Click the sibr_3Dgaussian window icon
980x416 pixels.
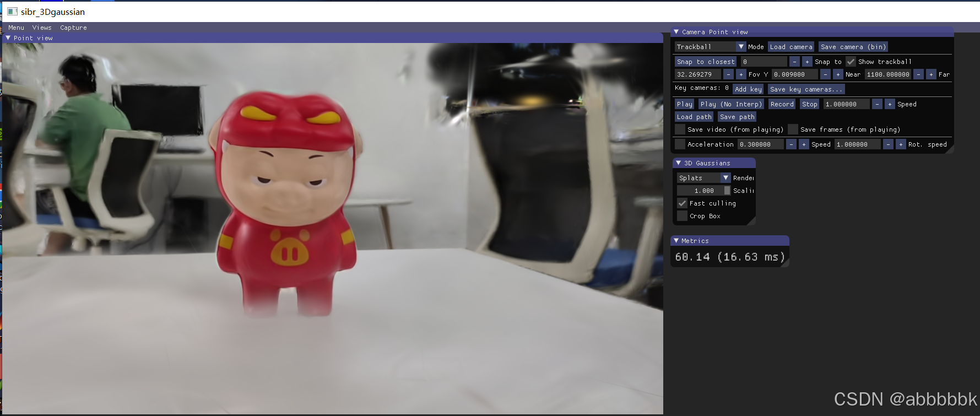tap(12, 11)
